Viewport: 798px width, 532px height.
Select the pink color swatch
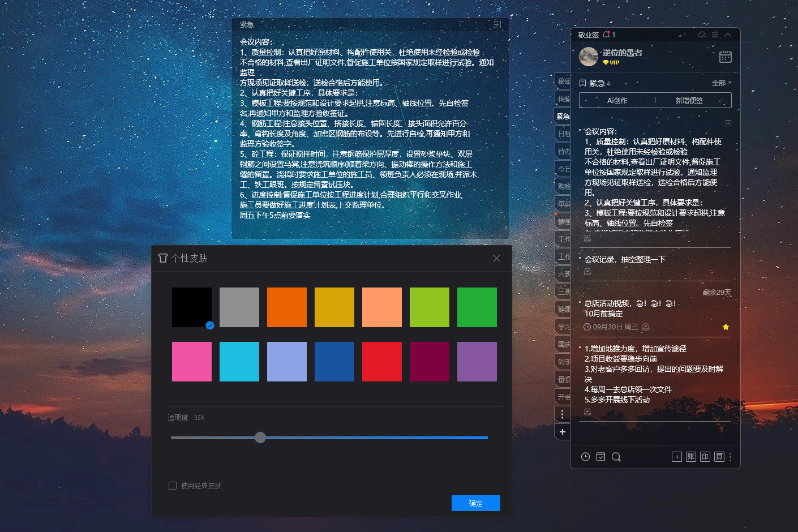pos(192,362)
